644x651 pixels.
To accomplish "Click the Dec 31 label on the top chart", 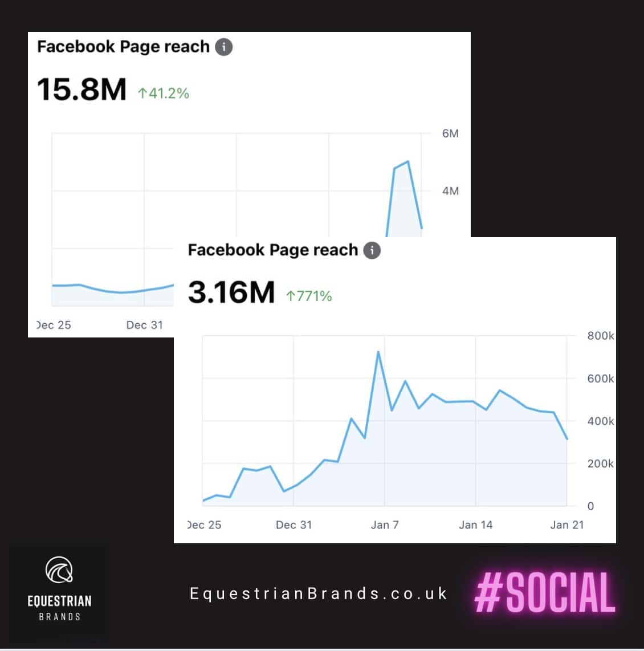I will click(144, 325).
